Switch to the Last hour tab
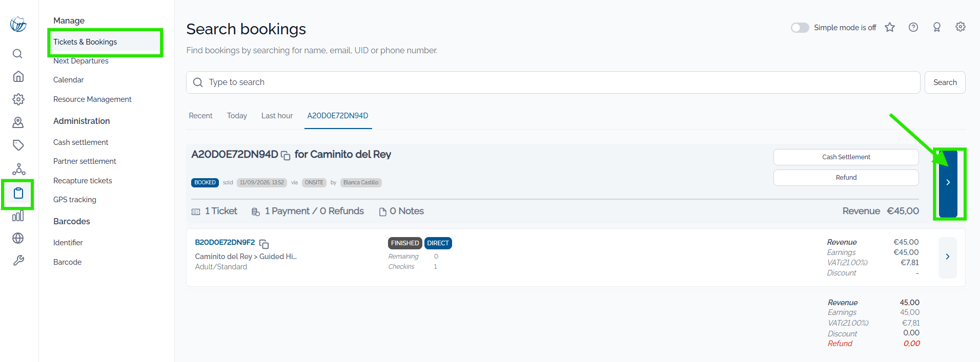980x362 pixels. pyautogui.click(x=277, y=116)
